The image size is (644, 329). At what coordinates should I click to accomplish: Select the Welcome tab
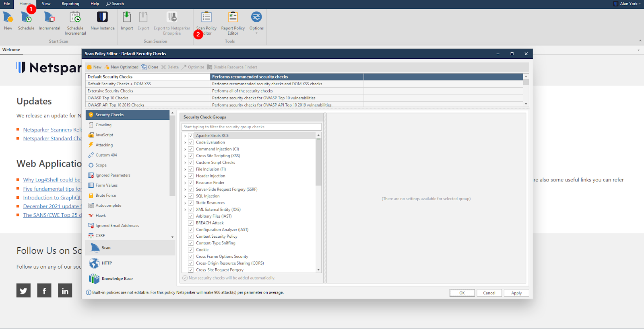(x=11, y=50)
